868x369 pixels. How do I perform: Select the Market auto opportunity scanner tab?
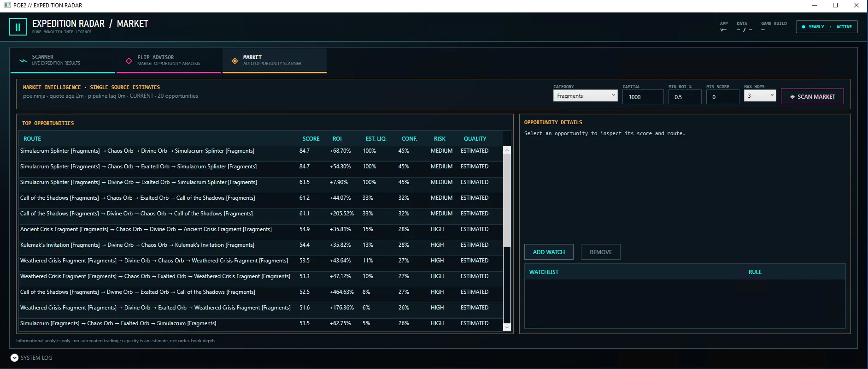coord(275,60)
